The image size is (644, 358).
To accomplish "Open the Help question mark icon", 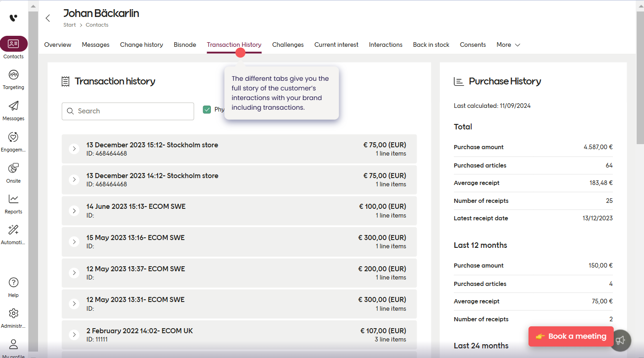I will (14, 283).
